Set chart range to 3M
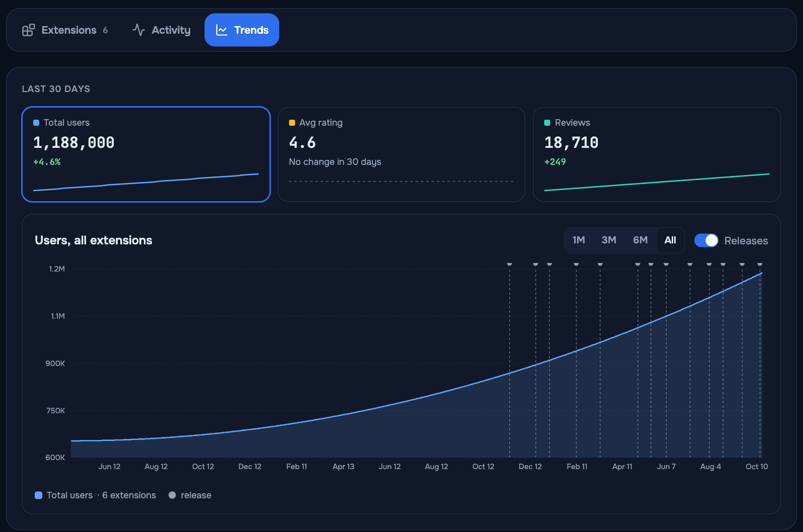This screenshot has width=803, height=532. (x=609, y=240)
